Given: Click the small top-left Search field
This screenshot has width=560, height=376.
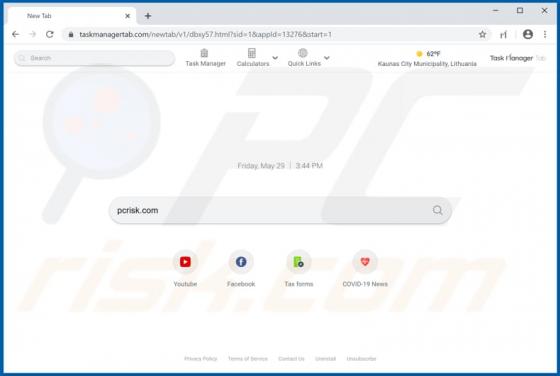Looking at the screenshot, I should (95, 58).
